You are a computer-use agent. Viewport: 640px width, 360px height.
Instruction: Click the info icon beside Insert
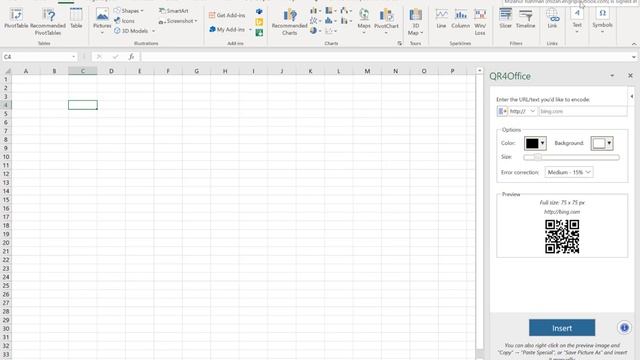coord(624,328)
